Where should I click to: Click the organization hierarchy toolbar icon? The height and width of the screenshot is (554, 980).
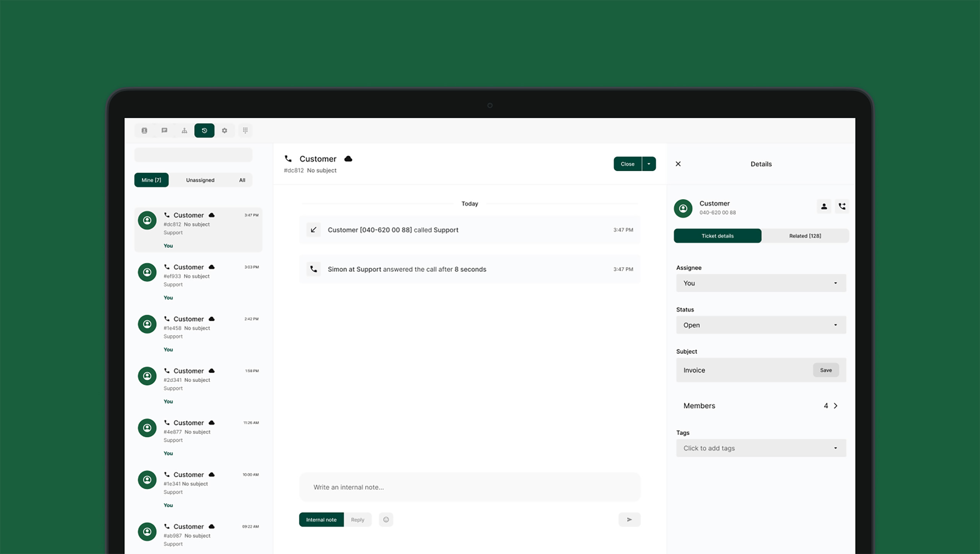185,131
